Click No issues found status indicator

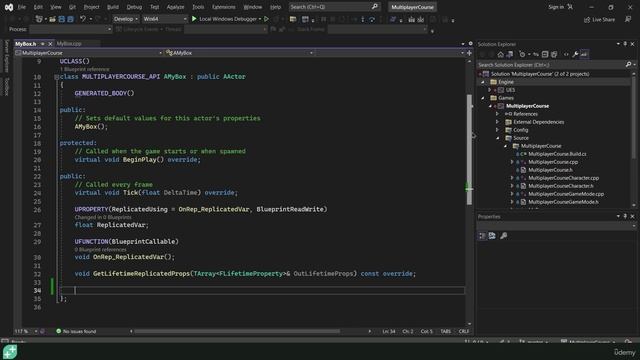coord(76,331)
